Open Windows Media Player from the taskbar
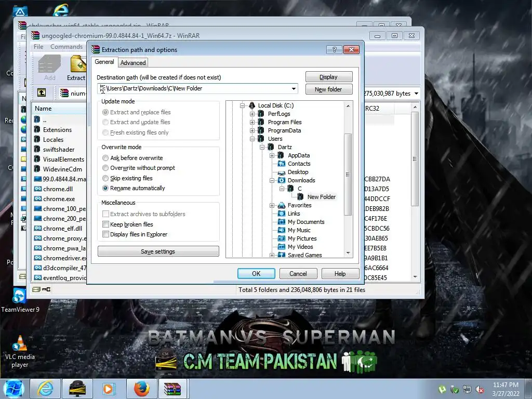The width and height of the screenshot is (532, 399). coord(109,389)
